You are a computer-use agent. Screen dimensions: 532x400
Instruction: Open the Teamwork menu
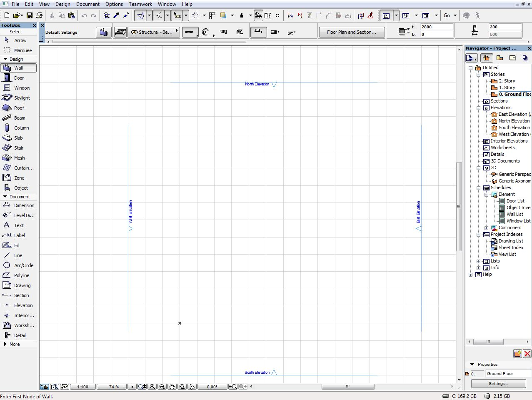pos(140,4)
